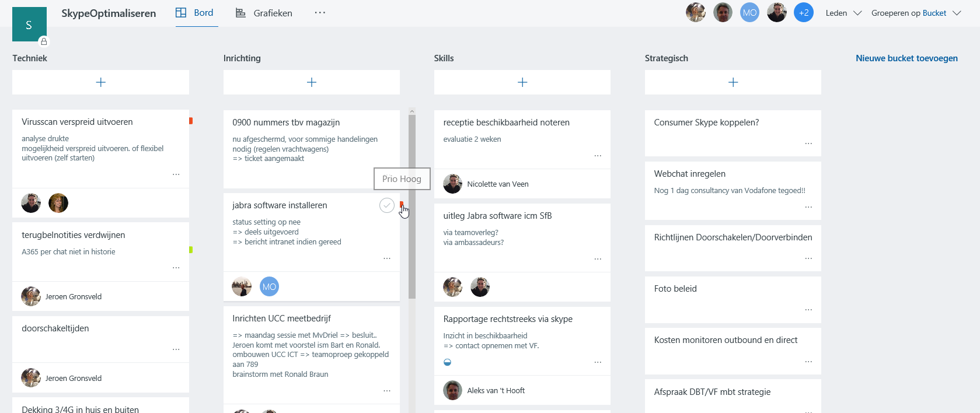
Task: Click in-progress status icon on Rapportage card
Action: coord(448,362)
